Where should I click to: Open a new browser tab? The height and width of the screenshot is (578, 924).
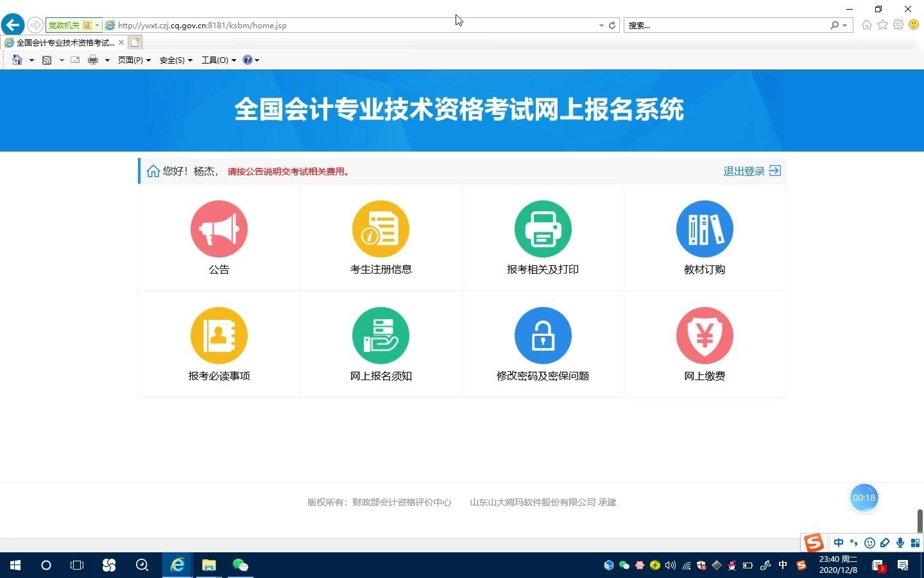coord(135,41)
